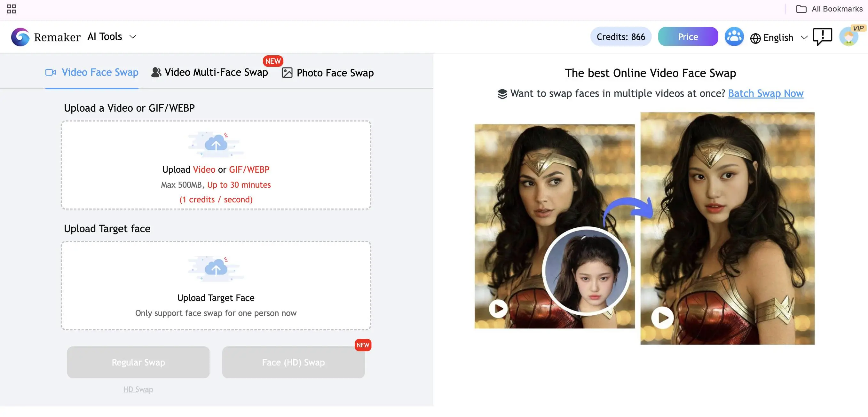Click the 'Upload Target face' section heading
The image size is (868, 417).
point(107,229)
